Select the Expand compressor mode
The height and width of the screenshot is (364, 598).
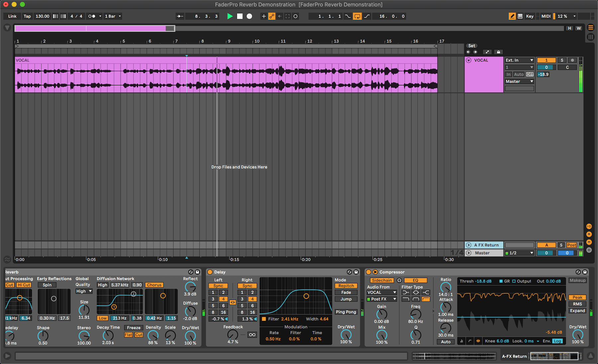tap(577, 311)
